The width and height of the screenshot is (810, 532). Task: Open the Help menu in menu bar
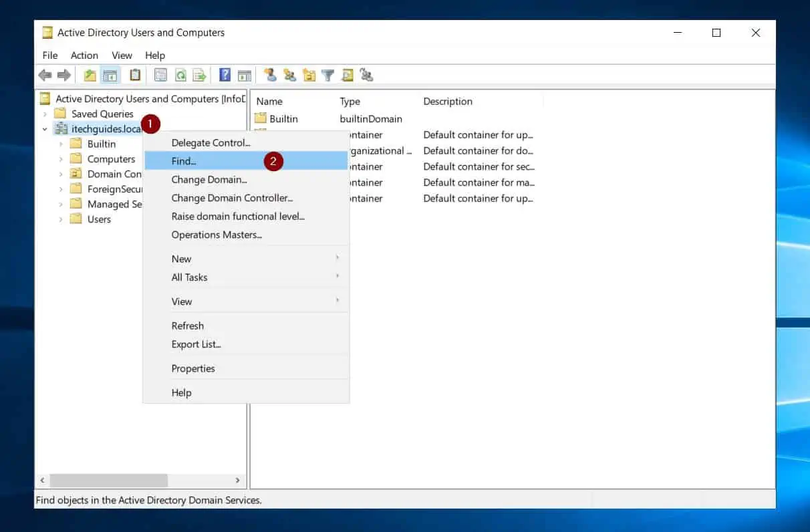(155, 55)
